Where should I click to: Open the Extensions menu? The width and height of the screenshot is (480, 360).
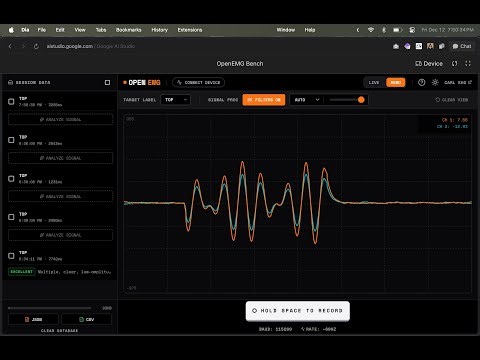190,30
